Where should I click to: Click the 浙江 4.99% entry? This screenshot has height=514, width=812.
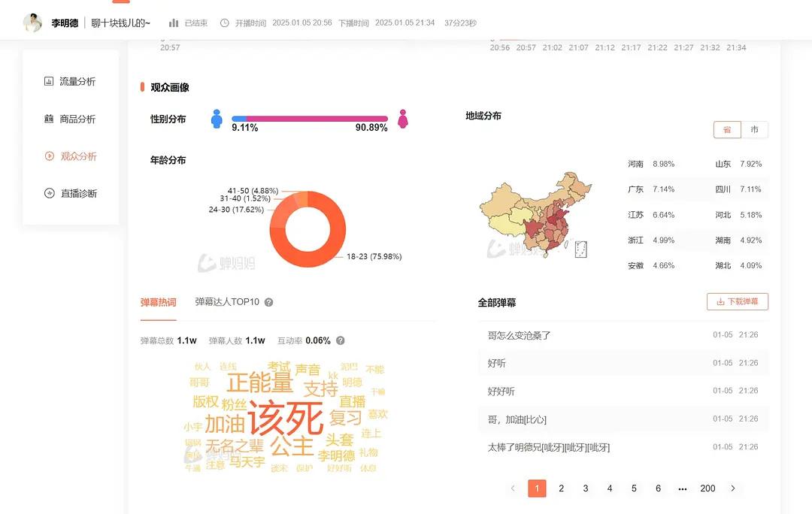[x=651, y=240]
